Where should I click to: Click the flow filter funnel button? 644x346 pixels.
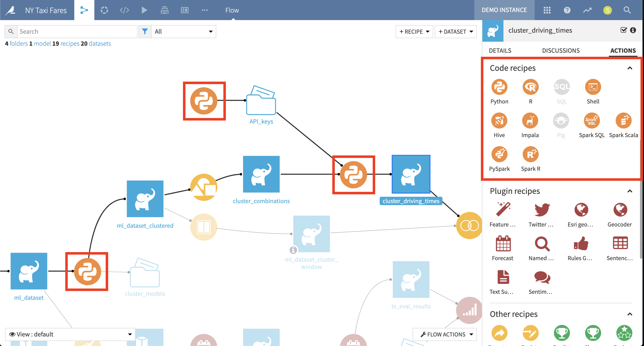coord(145,31)
